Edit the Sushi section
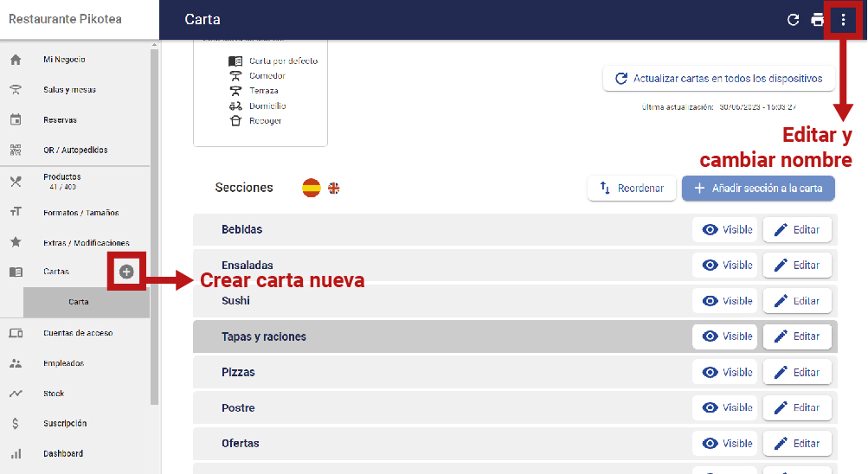 [797, 301]
